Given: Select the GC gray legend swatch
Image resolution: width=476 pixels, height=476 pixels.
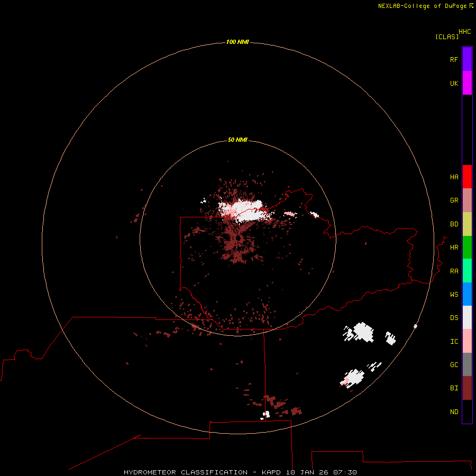Looking at the screenshot, I should coord(467,364).
